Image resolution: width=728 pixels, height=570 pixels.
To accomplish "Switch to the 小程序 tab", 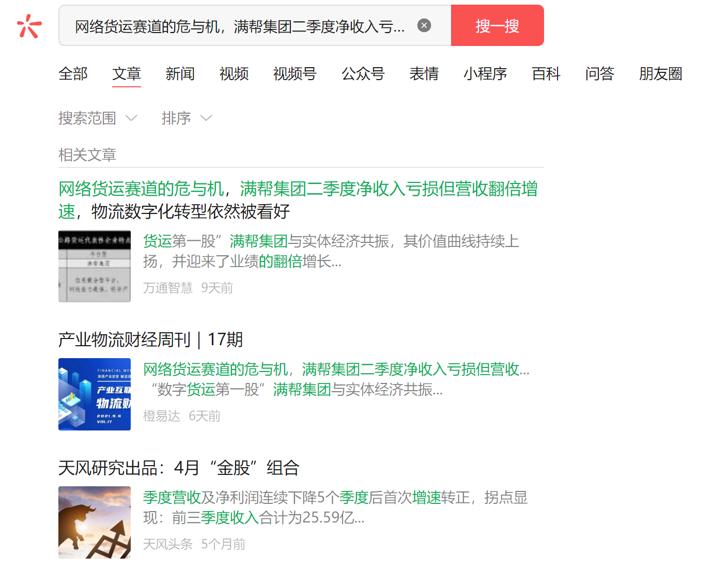I will pos(485,74).
